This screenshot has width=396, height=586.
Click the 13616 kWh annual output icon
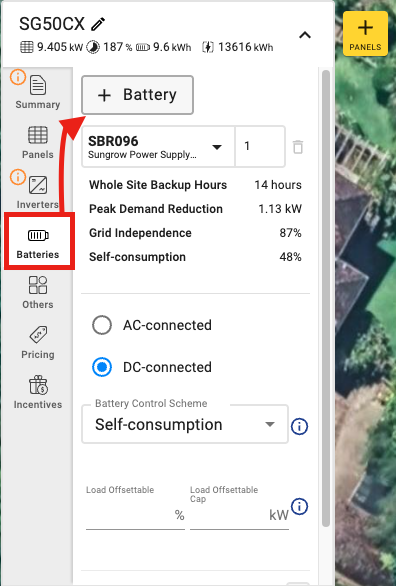click(208, 47)
